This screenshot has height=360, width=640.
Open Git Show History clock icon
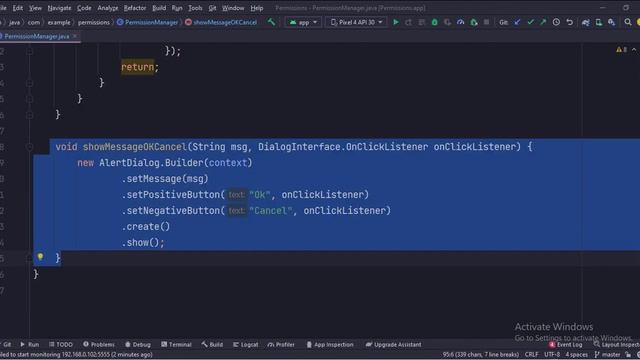point(556,22)
